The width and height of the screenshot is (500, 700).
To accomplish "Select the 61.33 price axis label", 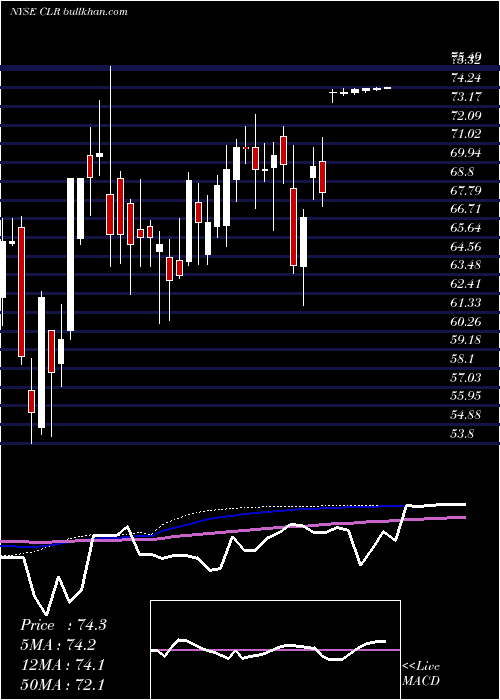I will pos(467,303).
